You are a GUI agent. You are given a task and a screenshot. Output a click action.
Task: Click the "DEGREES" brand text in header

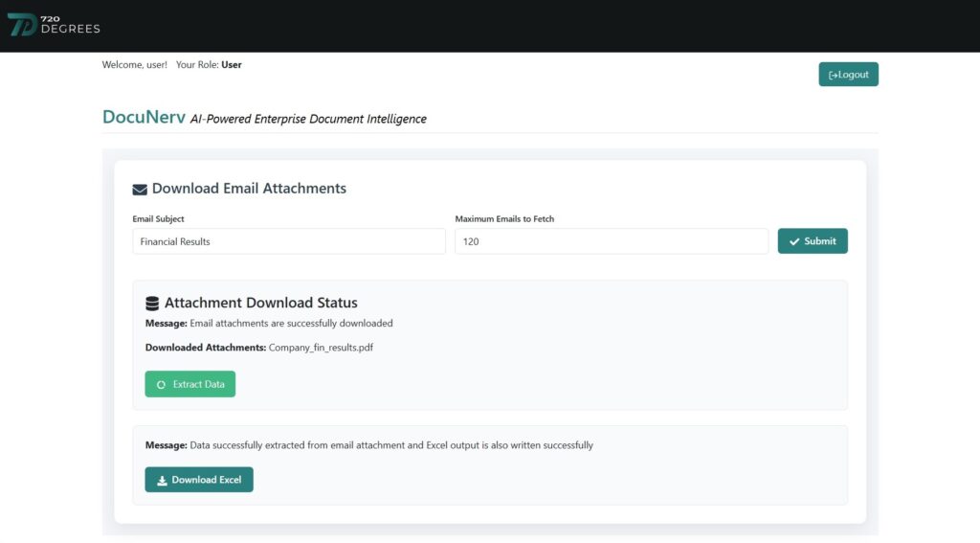pyautogui.click(x=71, y=30)
